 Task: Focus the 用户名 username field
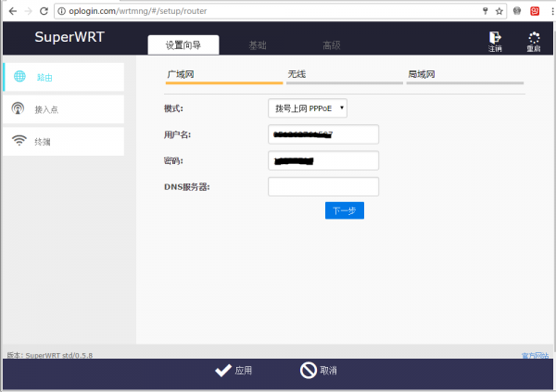(323, 134)
